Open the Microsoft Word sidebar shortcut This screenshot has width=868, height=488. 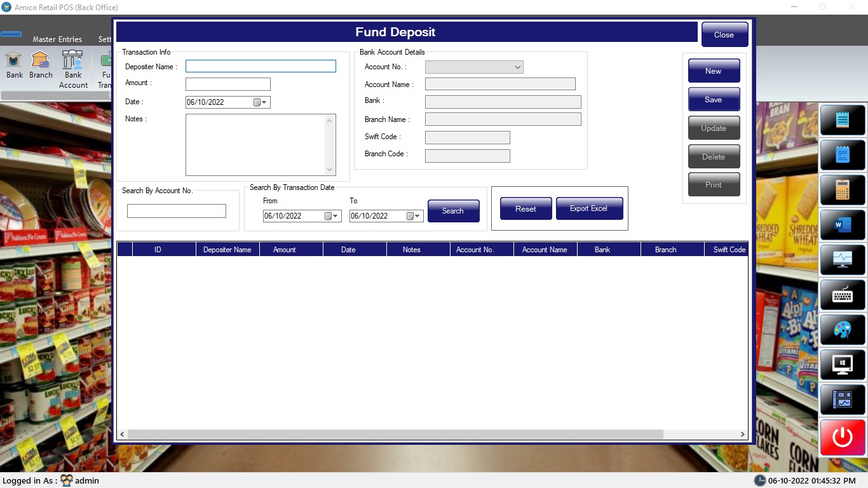click(x=842, y=225)
